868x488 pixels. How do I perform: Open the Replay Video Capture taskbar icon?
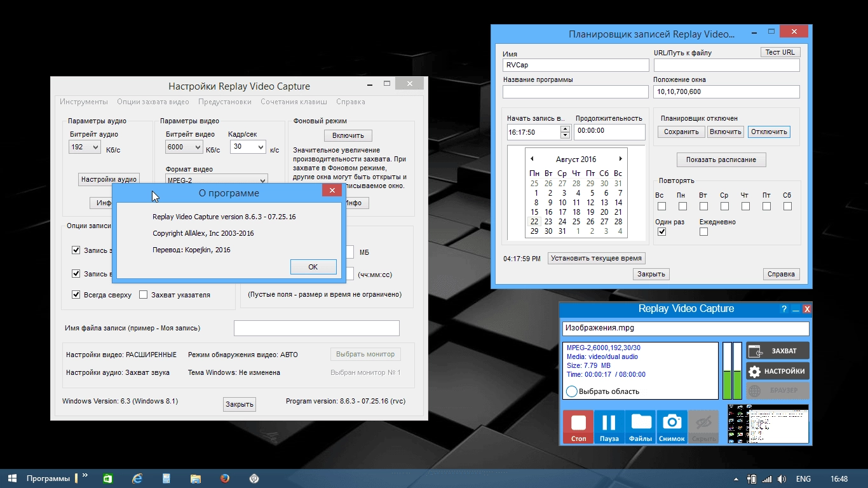tap(254, 478)
